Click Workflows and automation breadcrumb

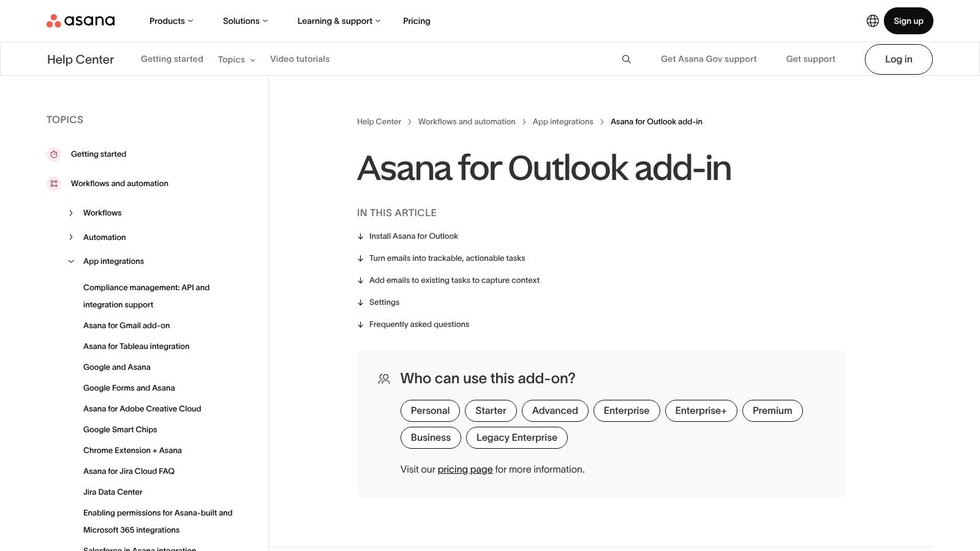coord(467,122)
